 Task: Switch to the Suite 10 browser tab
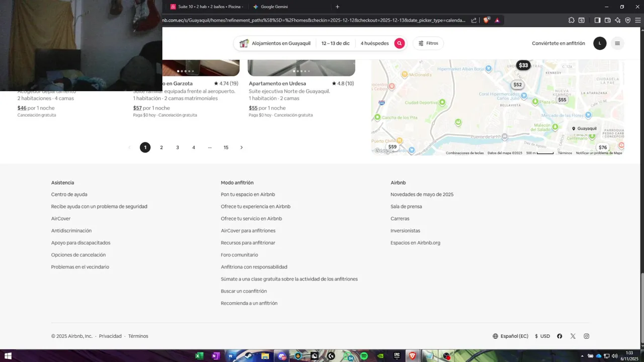click(206, 7)
